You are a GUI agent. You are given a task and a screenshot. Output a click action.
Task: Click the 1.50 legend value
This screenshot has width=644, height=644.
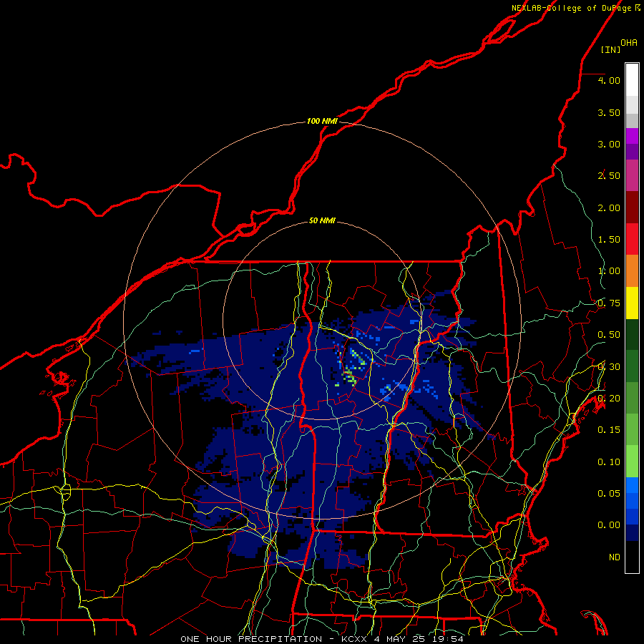609,240
